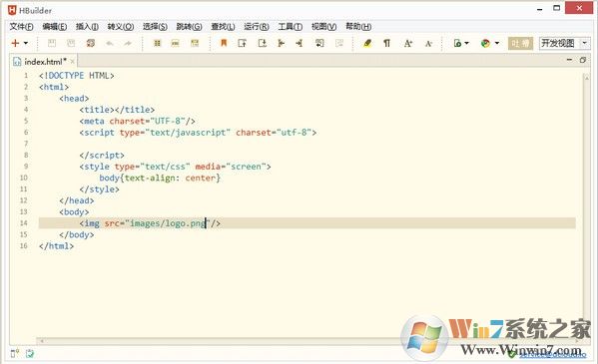
Task: Open the 文件(F) menu
Action: pos(21,26)
